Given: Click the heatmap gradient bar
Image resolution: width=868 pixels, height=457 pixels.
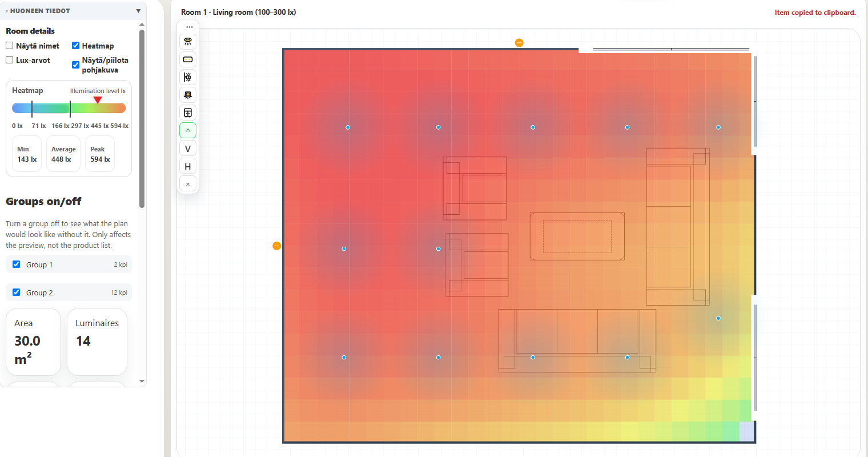Looking at the screenshot, I should (x=69, y=109).
